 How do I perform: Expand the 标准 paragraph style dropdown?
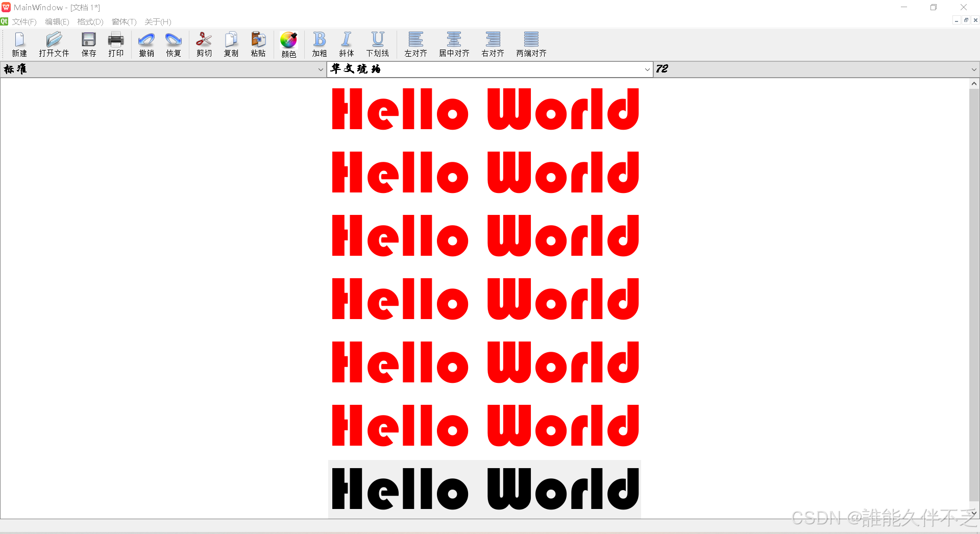click(x=321, y=69)
